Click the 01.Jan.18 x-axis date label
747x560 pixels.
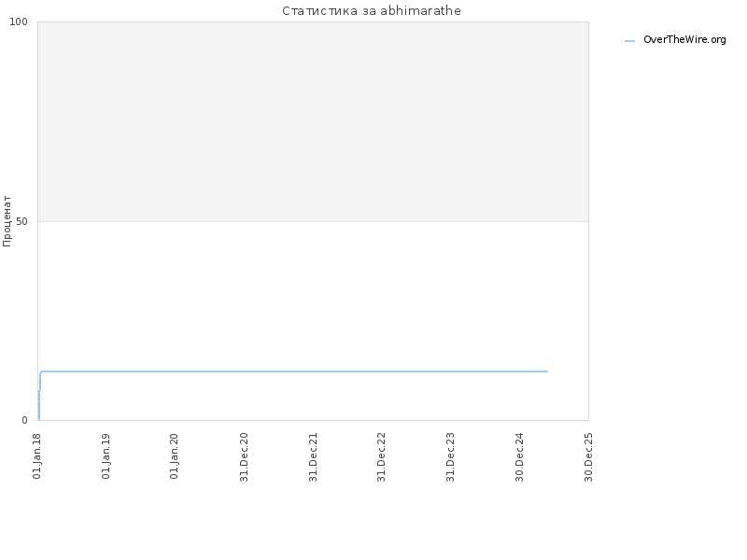pyautogui.click(x=37, y=456)
